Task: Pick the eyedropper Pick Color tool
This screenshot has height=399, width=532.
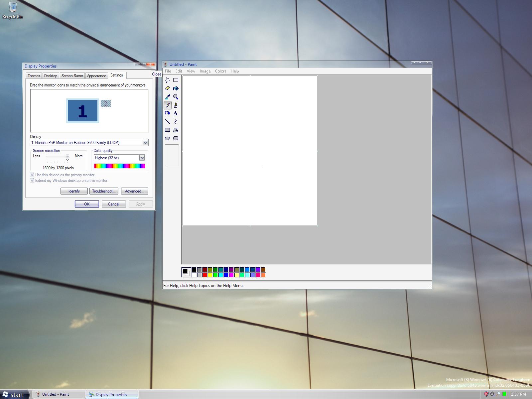Action: (168, 97)
